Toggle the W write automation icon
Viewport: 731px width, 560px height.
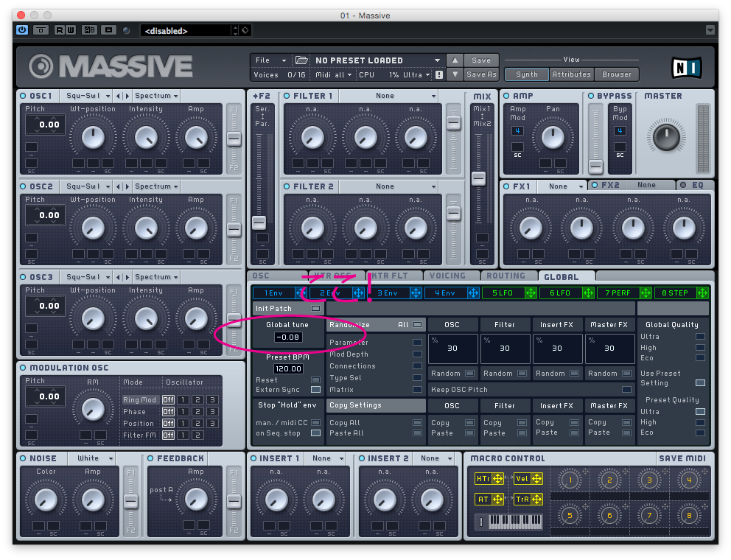[x=70, y=30]
